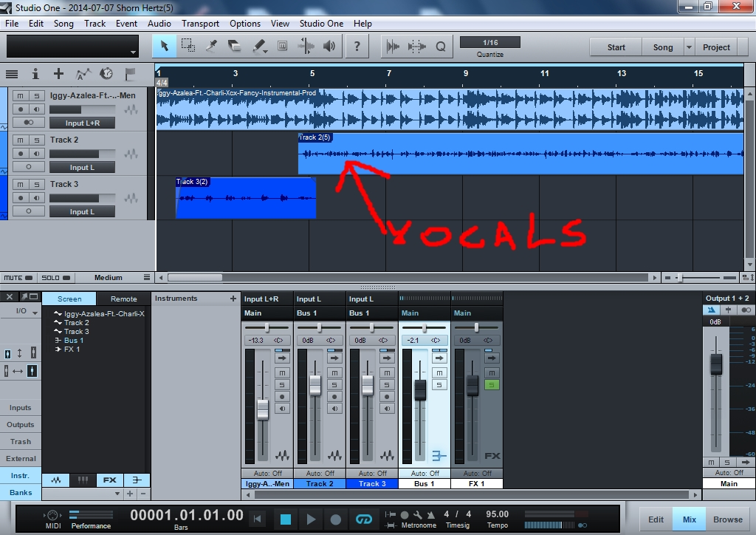Select the Listen speaker tool
This screenshot has height=535, width=756.
329,47
